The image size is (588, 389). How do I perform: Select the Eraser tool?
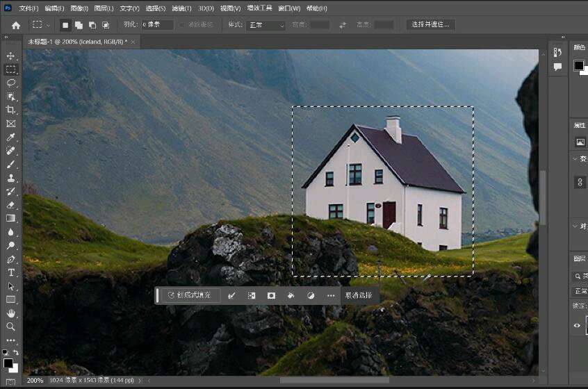10,205
